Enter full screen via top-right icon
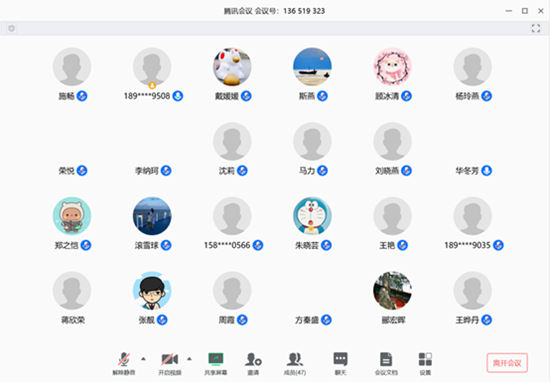This screenshot has width=550, height=382. (536, 28)
